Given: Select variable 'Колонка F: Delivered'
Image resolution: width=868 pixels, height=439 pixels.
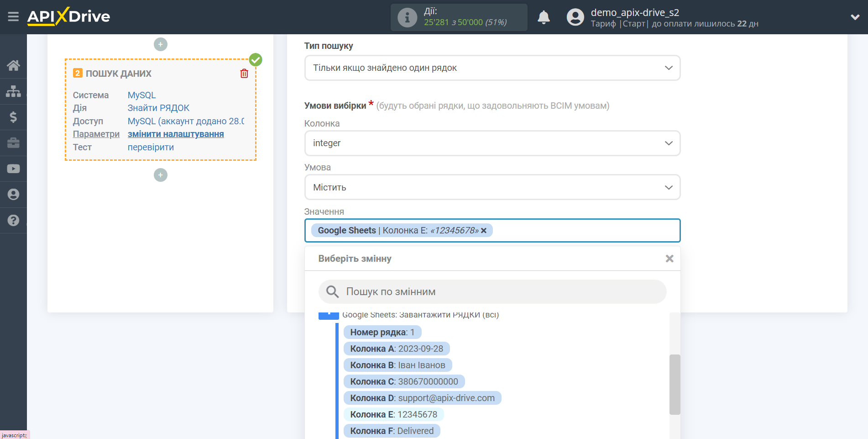Looking at the screenshot, I should pos(392,431).
